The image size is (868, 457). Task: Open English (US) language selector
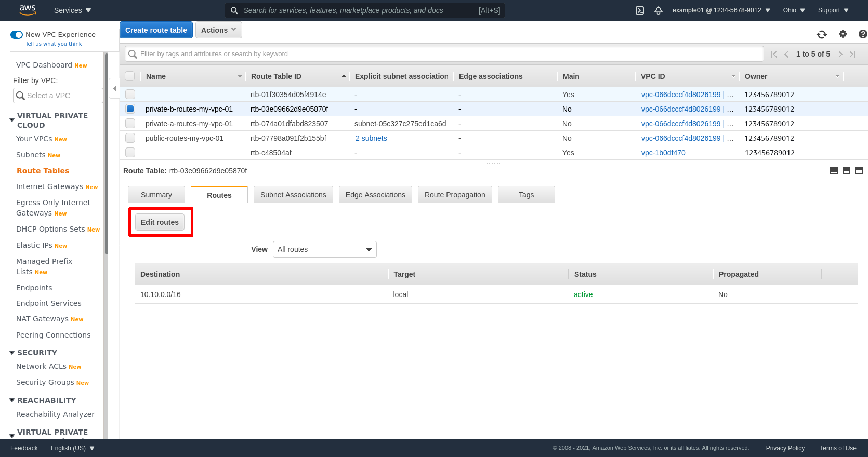tap(73, 448)
